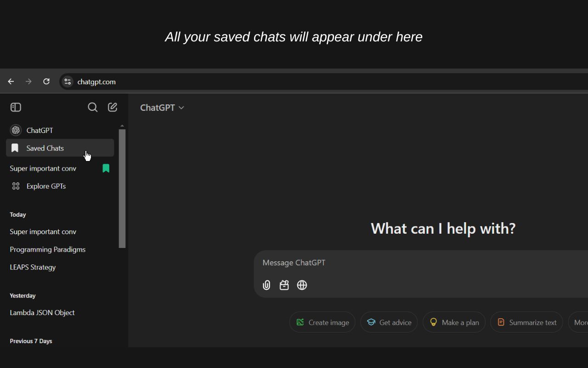Toggle the green bookmark on Super important conv

(106, 168)
